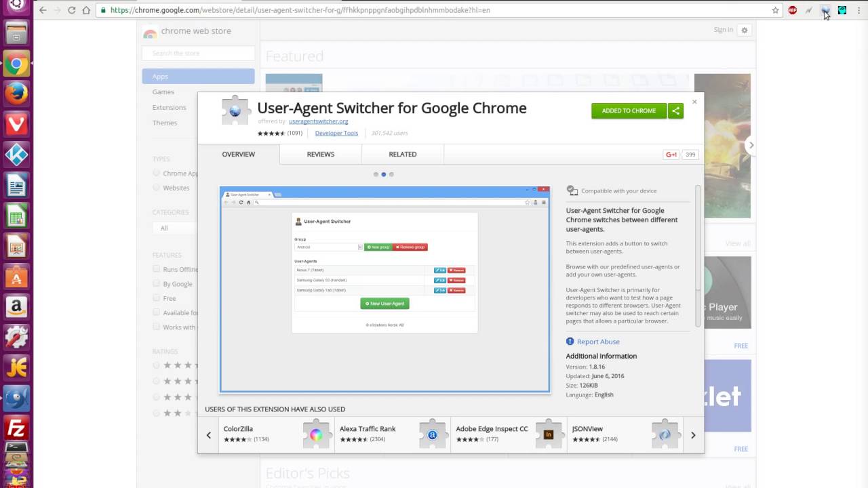Image resolution: width=868 pixels, height=488 pixels.
Task: Check the Runs Offline feature
Action: [156, 269]
